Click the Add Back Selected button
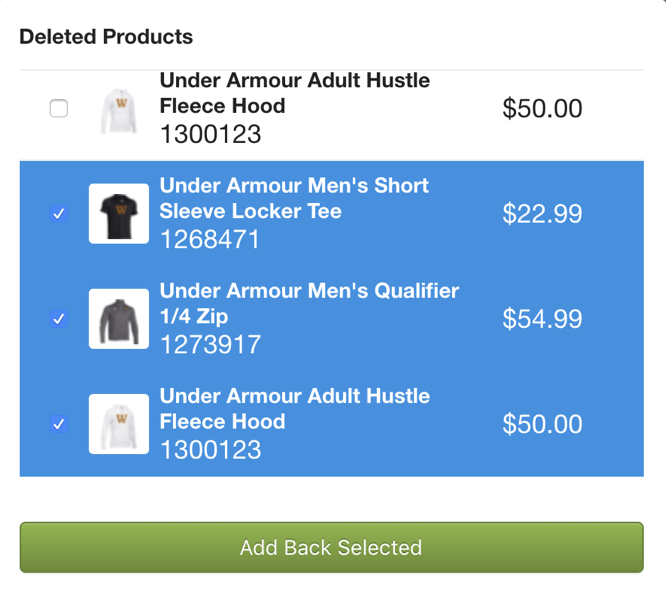Image resolution: width=666 pixels, height=593 pixels. click(x=332, y=547)
